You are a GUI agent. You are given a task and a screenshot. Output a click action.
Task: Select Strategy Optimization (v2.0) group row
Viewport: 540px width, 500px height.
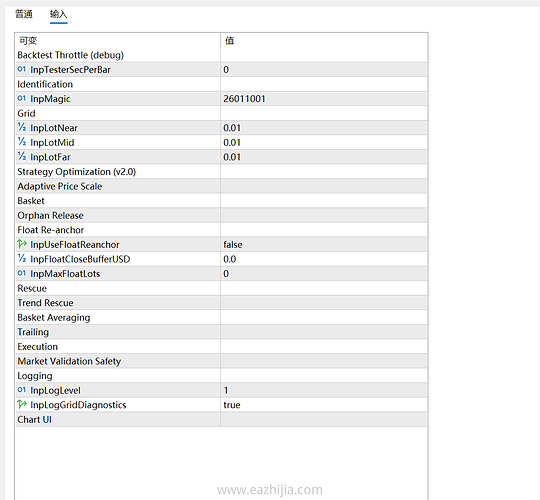[221, 171]
